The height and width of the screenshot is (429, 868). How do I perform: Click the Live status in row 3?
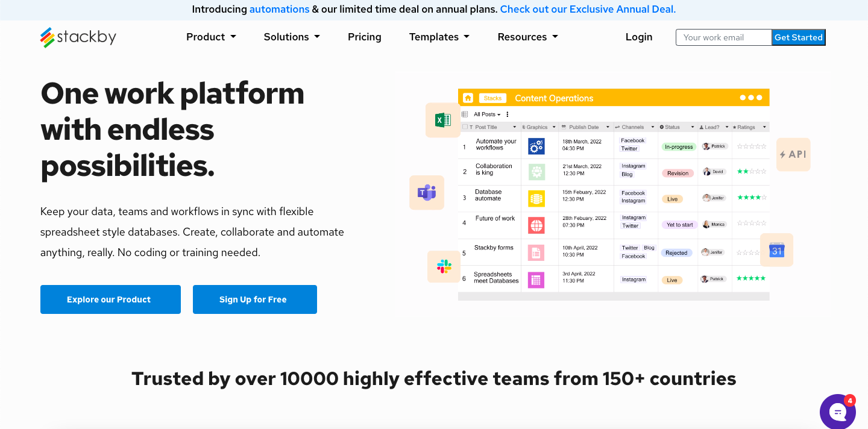click(672, 199)
